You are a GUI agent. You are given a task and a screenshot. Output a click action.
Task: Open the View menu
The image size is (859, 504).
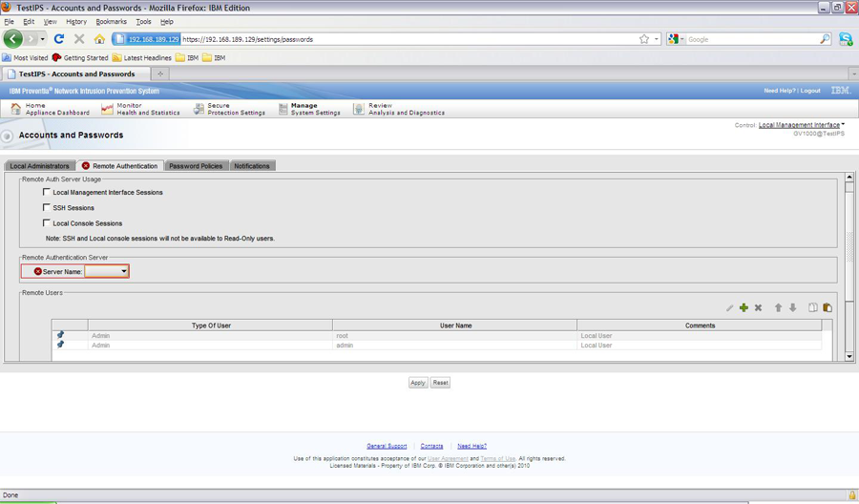(x=51, y=21)
